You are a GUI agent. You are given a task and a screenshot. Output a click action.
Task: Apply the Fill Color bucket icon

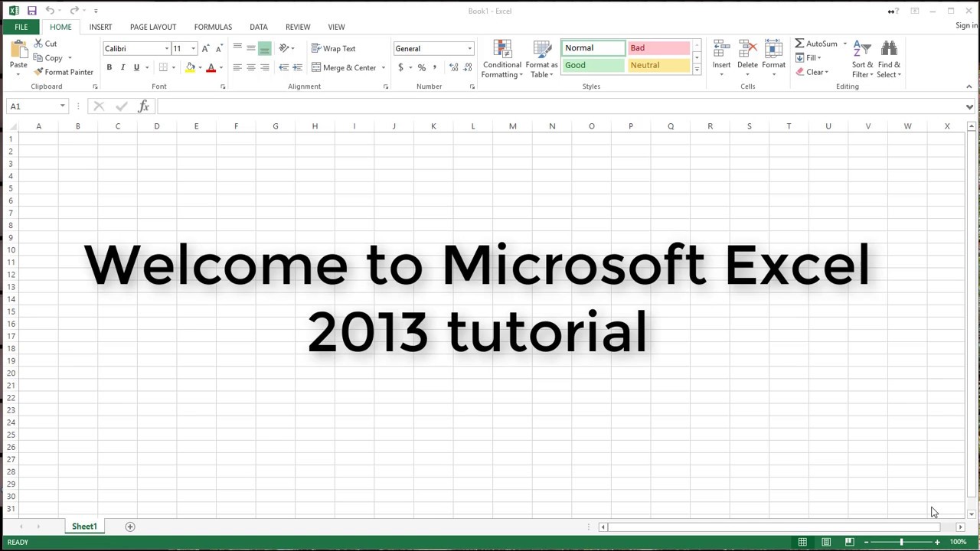click(x=190, y=67)
